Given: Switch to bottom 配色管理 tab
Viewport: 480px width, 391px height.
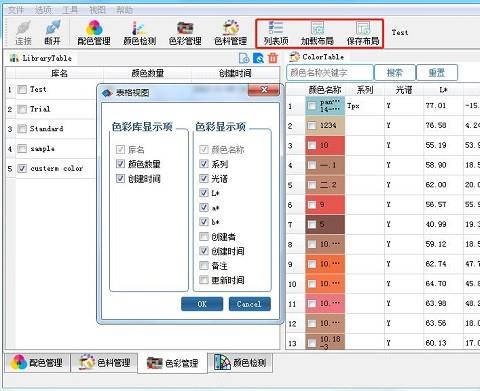Looking at the screenshot, I should tap(38, 362).
